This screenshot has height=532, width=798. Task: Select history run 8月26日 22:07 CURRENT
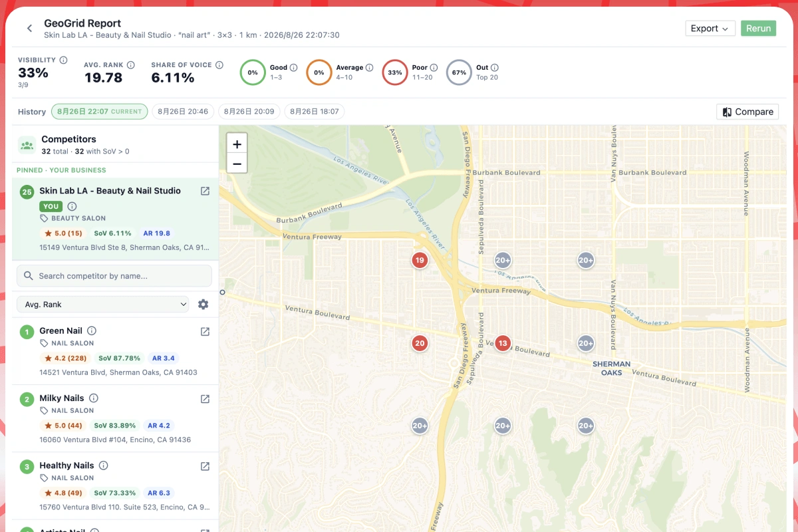(100, 112)
